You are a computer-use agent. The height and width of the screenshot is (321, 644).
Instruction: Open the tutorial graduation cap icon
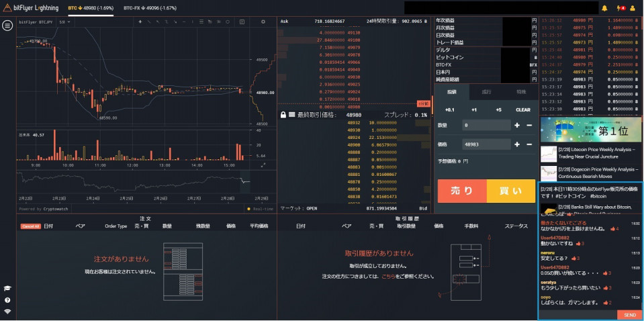pyautogui.click(x=7, y=289)
